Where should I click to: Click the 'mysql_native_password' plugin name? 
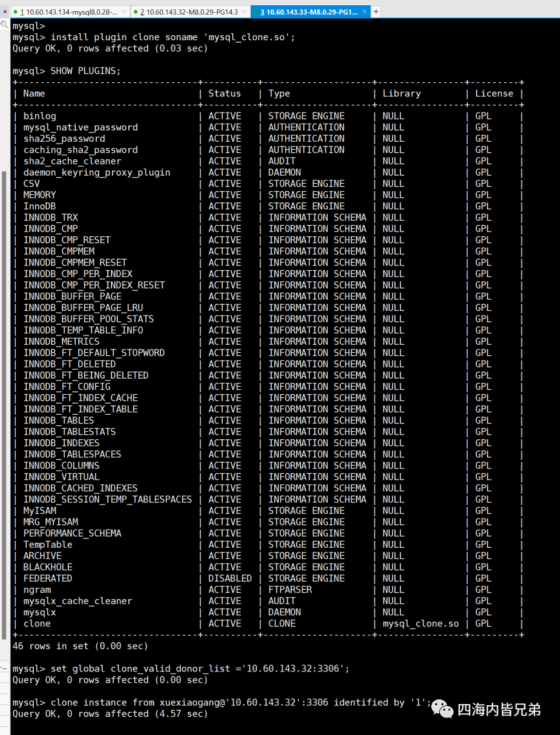point(80,127)
